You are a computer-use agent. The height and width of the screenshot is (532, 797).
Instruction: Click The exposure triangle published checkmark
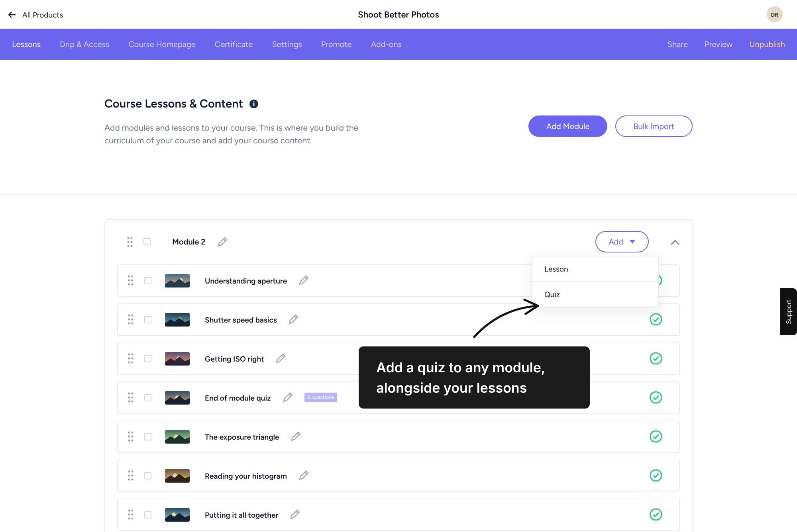click(x=656, y=436)
